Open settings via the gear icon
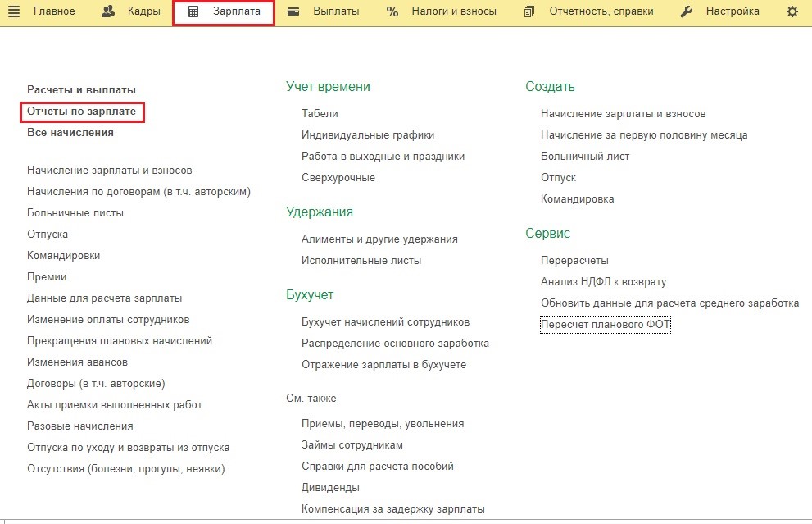This screenshot has height=524, width=812. click(x=792, y=11)
